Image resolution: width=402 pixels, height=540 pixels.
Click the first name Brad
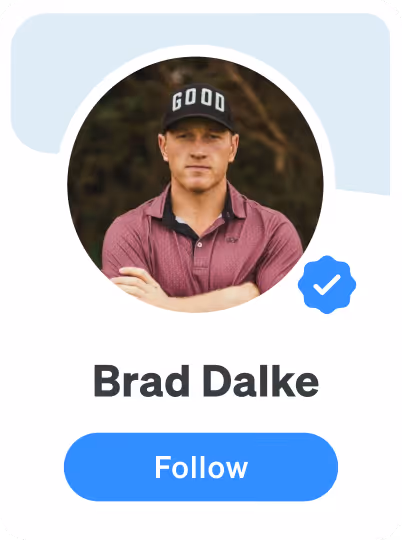tap(141, 381)
